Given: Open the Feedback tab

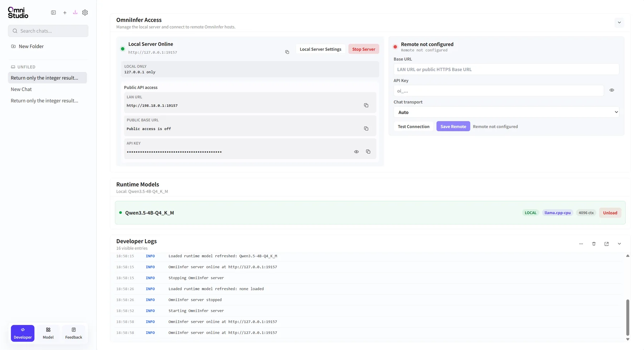Looking at the screenshot, I should (x=74, y=333).
